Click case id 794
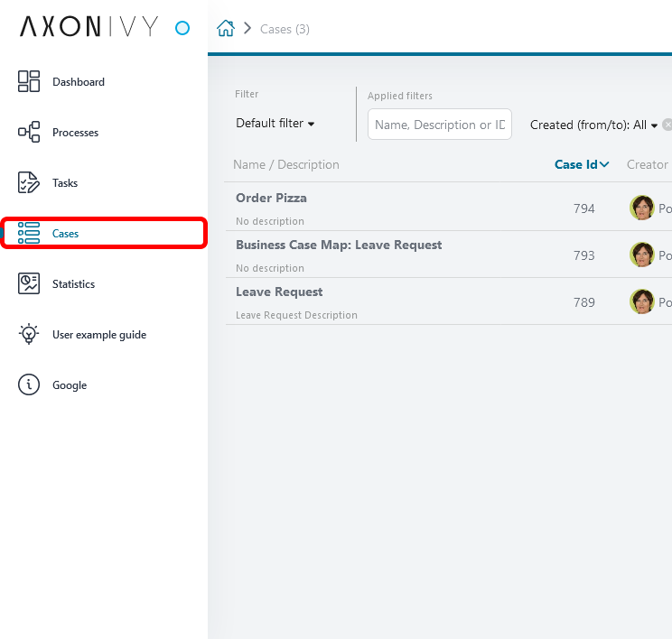The height and width of the screenshot is (639, 672). [583, 208]
